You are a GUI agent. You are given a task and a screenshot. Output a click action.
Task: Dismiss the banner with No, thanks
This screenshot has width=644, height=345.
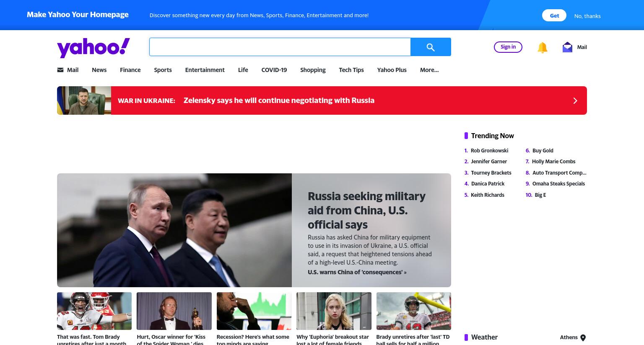pyautogui.click(x=587, y=16)
